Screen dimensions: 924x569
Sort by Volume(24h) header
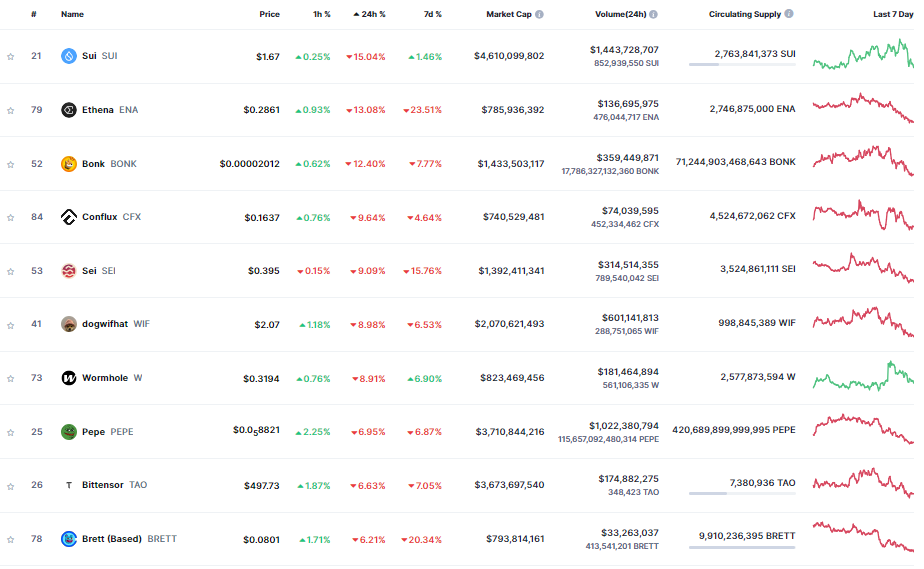[x=621, y=14]
